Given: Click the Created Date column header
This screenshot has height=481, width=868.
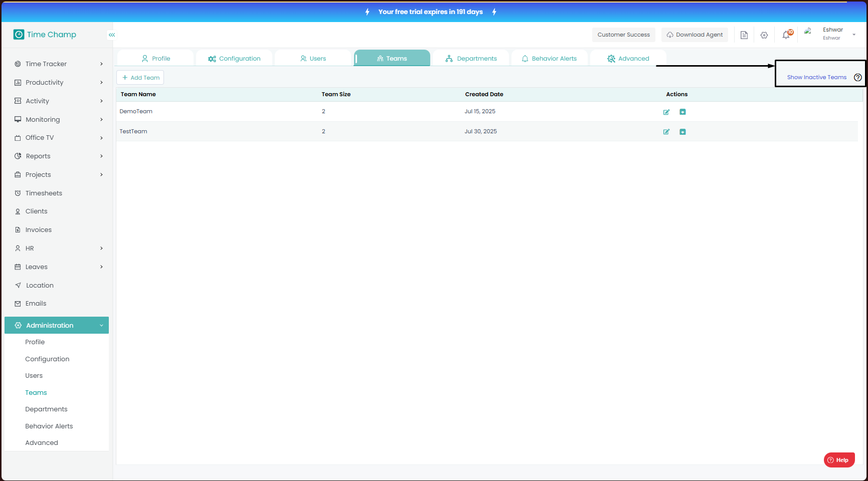Looking at the screenshot, I should tap(484, 94).
